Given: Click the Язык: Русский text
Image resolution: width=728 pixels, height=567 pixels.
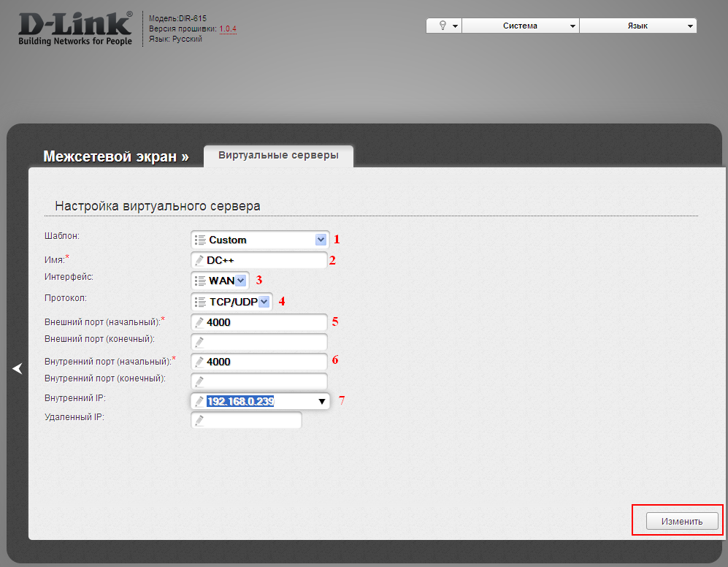Looking at the screenshot, I should click(x=175, y=39).
